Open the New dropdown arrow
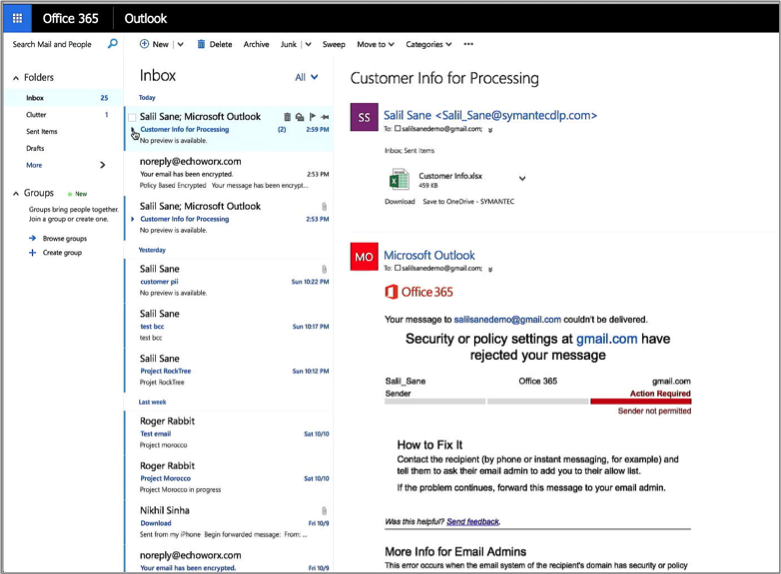The image size is (781, 574). click(x=180, y=44)
